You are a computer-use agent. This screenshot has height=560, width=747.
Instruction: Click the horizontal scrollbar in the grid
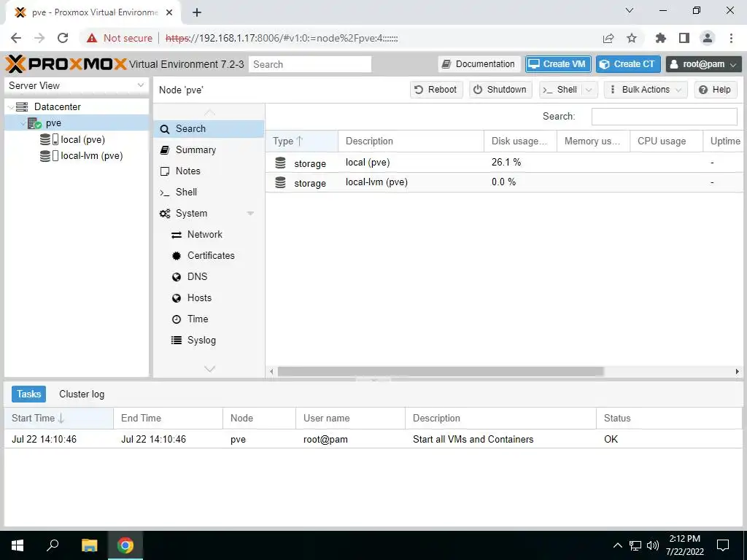pos(441,371)
